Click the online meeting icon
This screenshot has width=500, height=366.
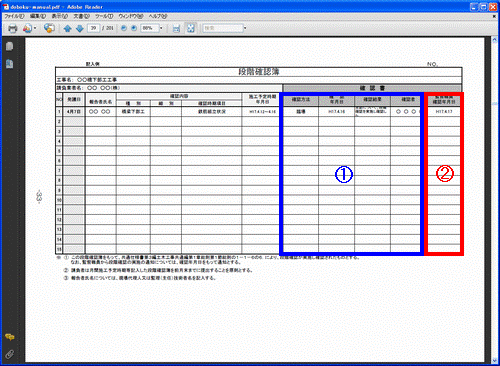pos(49,28)
